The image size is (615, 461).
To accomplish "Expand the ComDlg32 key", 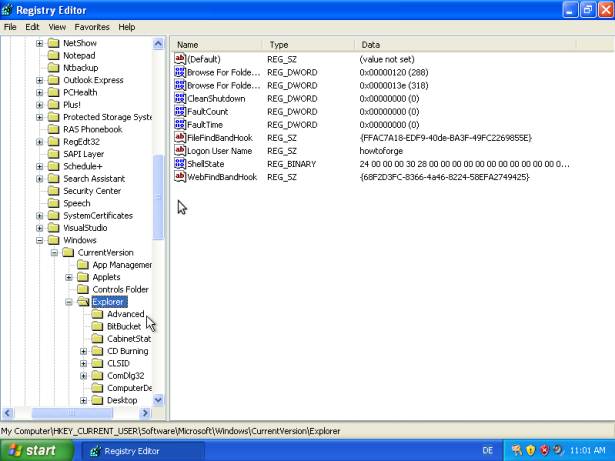I will pyautogui.click(x=83, y=376).
